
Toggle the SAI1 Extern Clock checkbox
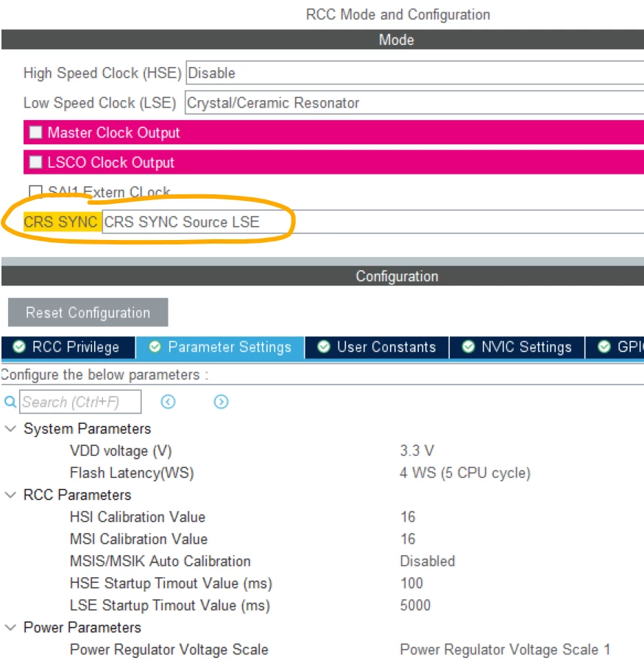point(35,192)
